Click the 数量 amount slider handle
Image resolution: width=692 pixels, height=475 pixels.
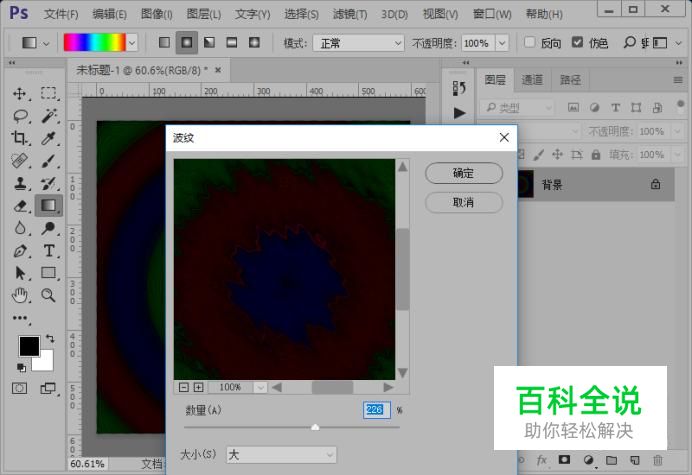[315, 427]
